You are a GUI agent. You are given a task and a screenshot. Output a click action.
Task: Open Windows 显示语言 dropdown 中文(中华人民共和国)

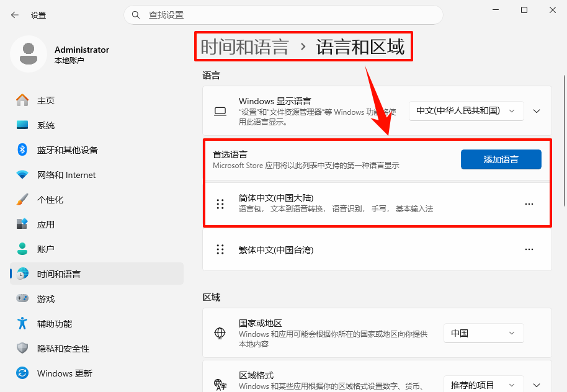click(x=466, y=111)
